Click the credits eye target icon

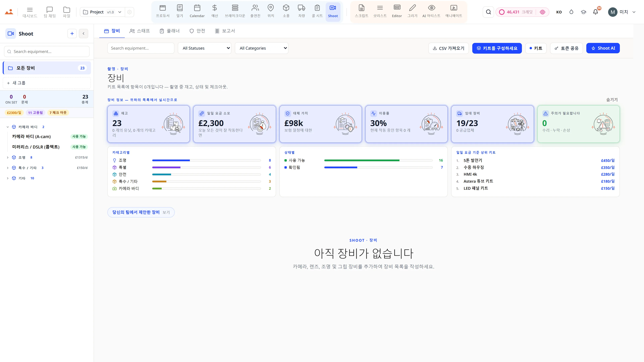pyautogui.click(x=542, y=12)
